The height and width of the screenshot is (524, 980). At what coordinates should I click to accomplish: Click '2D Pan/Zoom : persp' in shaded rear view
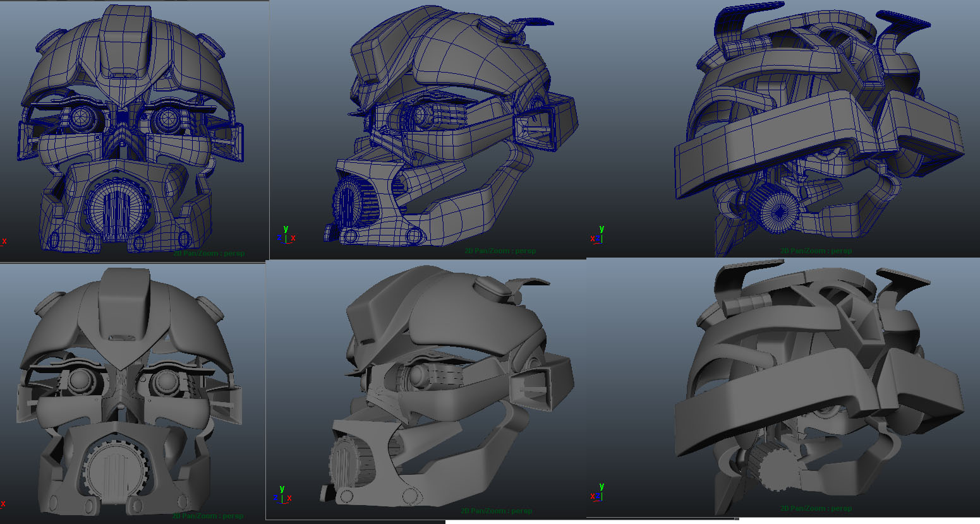point(816,508)
